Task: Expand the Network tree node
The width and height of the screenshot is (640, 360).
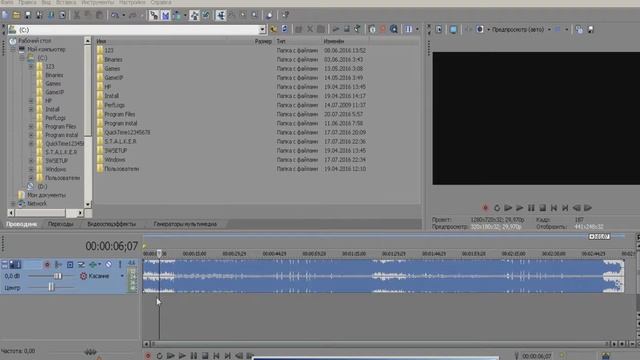Action: 13,204
